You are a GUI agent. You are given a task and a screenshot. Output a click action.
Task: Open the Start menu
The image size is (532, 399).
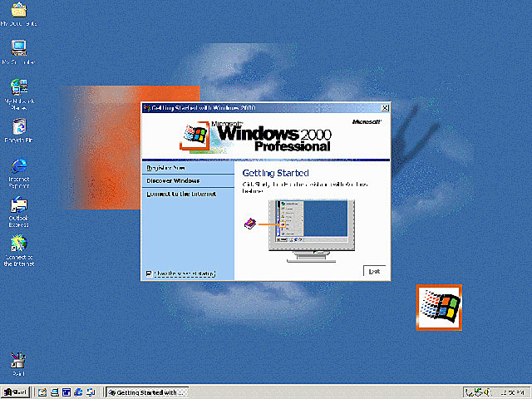(15, 392)
